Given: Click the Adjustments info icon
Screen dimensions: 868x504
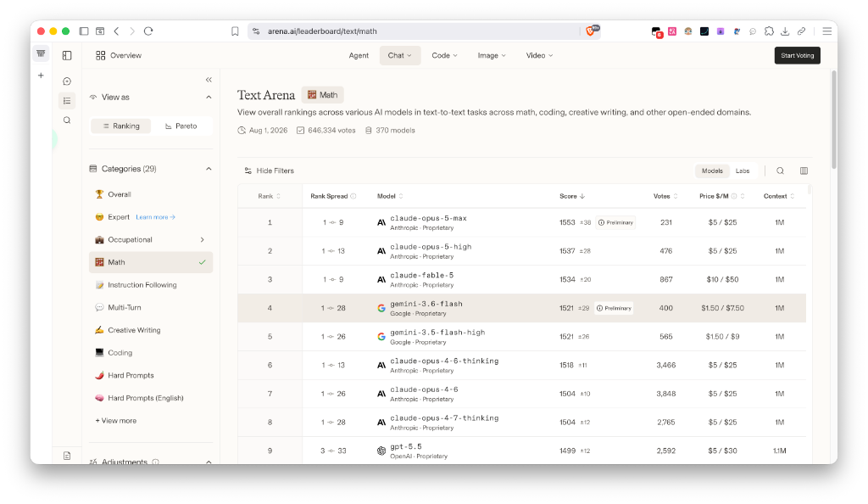Looking at the screenshot, I should 156,462.
